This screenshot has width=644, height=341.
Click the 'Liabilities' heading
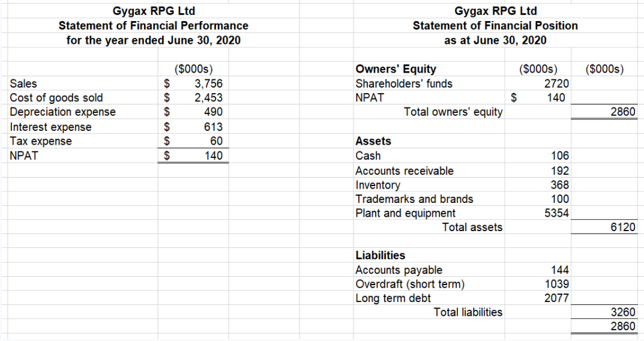point(380,256)
